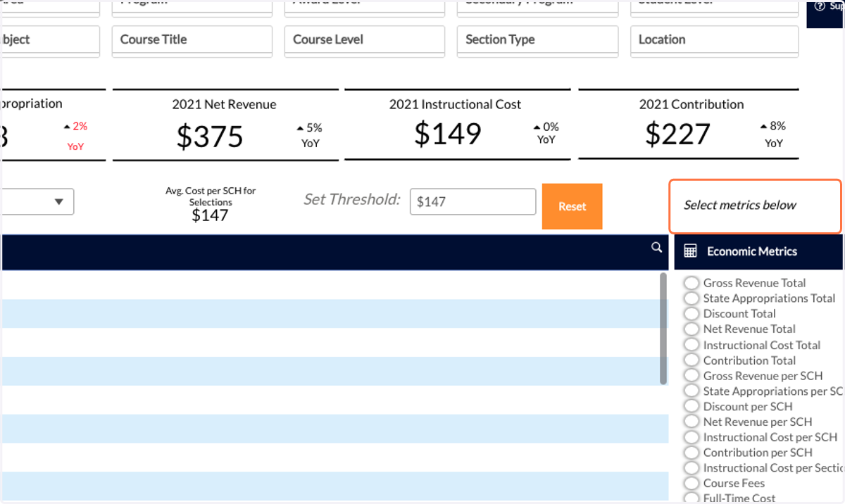Click the 2021 Contribution $227 value
The image size is (845, 504).
point(677,134)
